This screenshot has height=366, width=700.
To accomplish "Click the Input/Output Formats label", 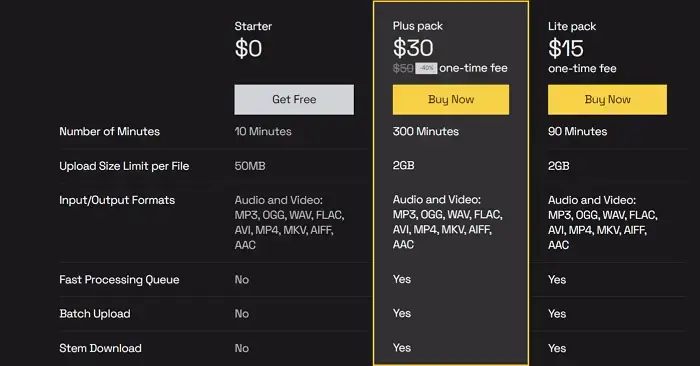I will point(117,200).
